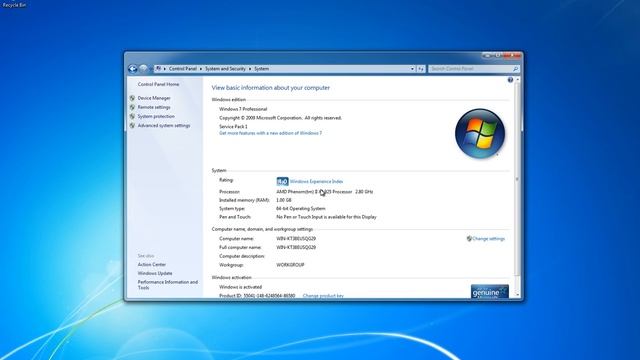Click the Windows is activated text
The width and height of the screenshot is (640, 360).
pos(240,287)
